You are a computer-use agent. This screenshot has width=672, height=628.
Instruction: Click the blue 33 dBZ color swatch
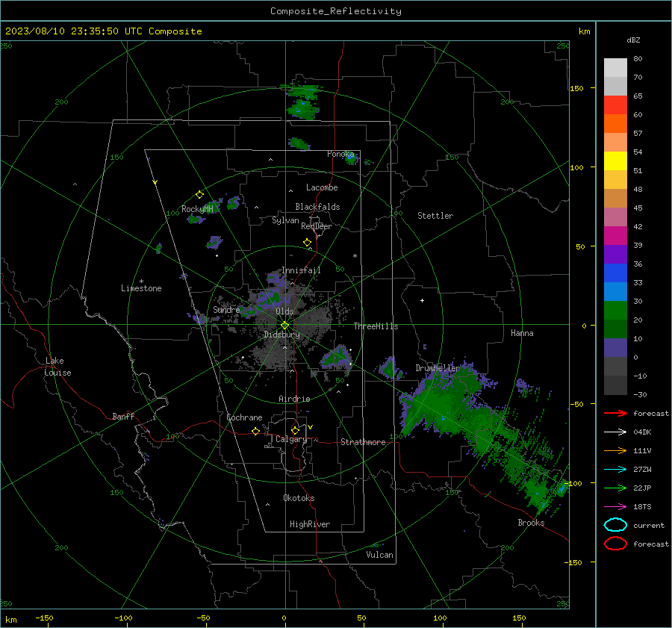point(615,273)
